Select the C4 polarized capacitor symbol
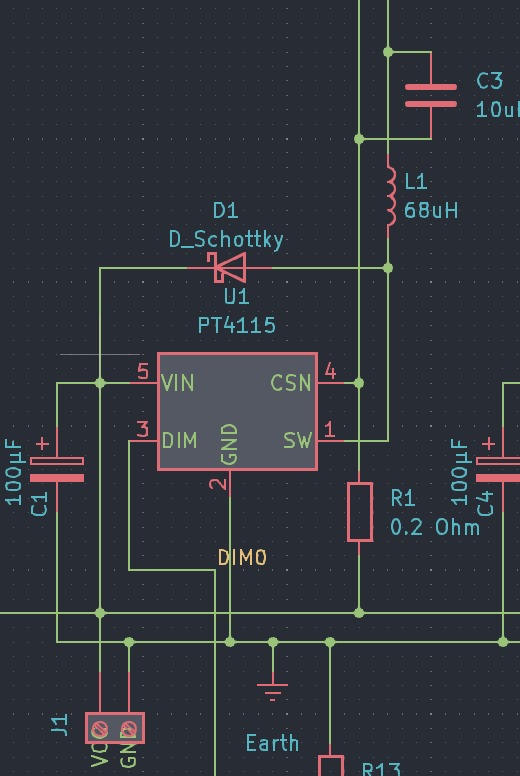This screenshot has height=776, width=520. click(499, 469)
